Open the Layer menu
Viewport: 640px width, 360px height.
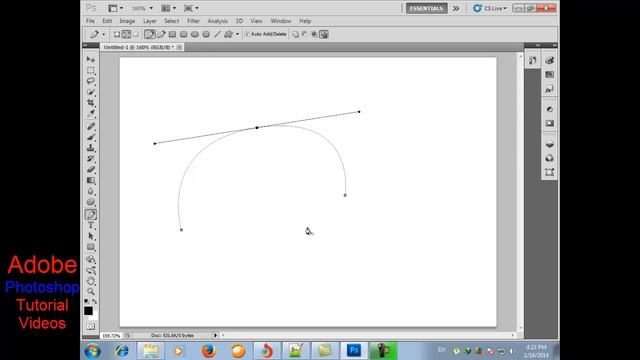[149, 21]
